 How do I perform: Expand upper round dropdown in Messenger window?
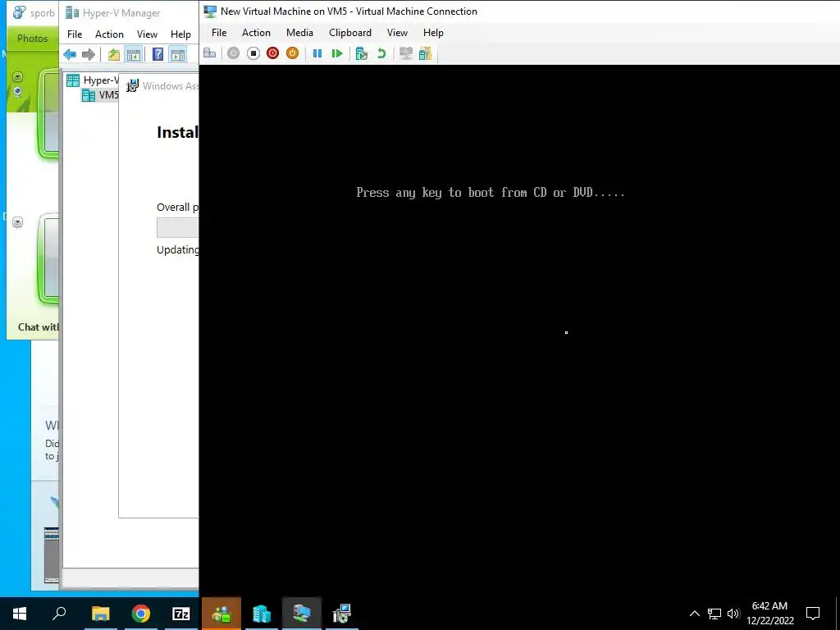point(18,77)
